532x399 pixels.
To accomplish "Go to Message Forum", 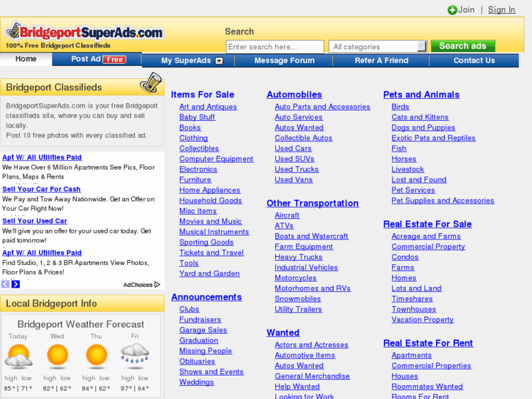I will pyautogui.click(x=285, y=61).
